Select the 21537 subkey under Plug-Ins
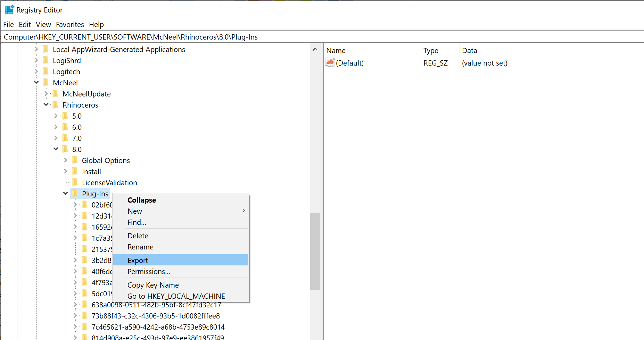Image resolution: width=644 pixels, height=340 pixels. 102,249
